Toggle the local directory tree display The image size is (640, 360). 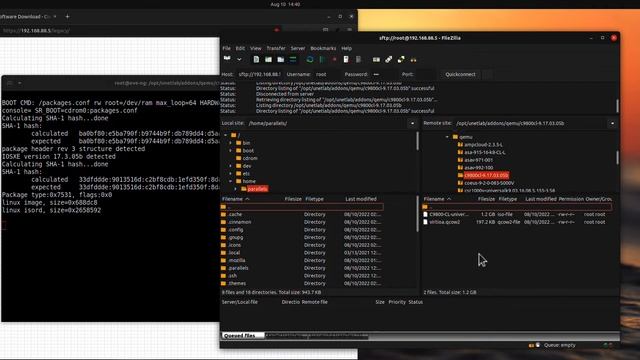(x=268, y=60)
